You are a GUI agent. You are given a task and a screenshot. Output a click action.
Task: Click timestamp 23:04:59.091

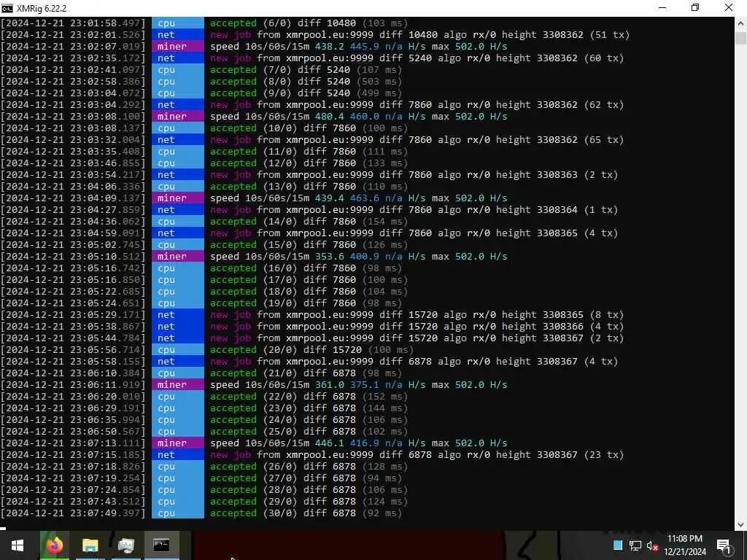point(73,233)
